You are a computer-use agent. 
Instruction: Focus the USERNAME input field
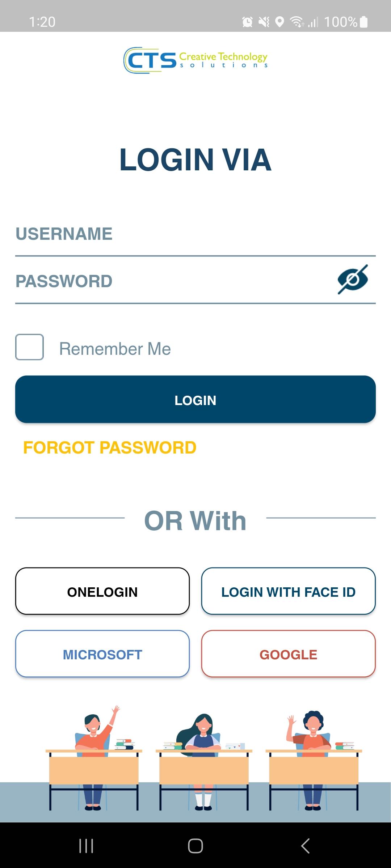195,234
